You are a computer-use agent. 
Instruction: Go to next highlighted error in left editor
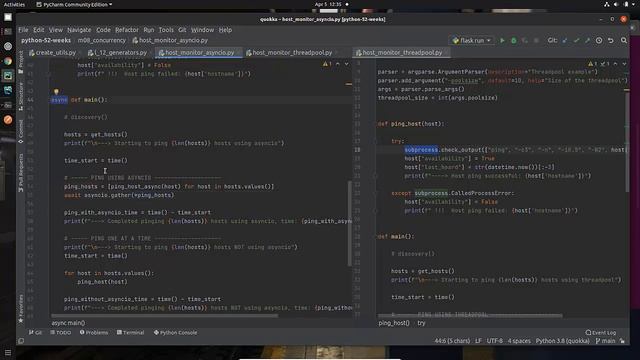point(347,64)
